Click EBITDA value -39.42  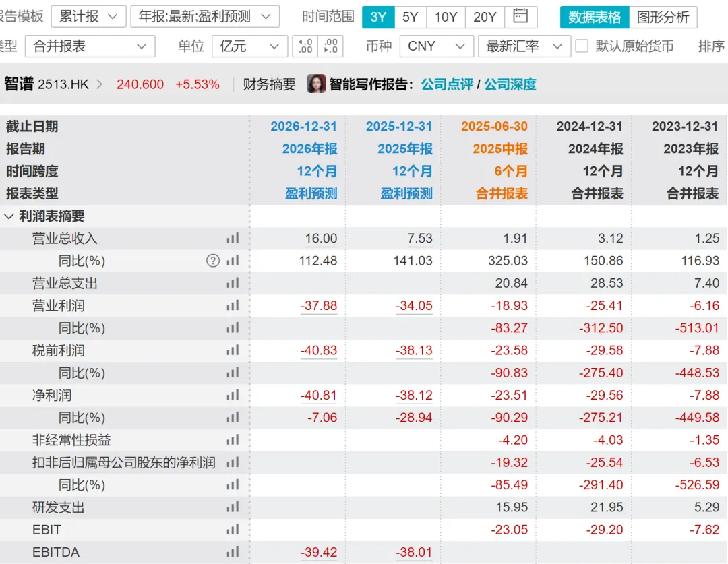318,552
